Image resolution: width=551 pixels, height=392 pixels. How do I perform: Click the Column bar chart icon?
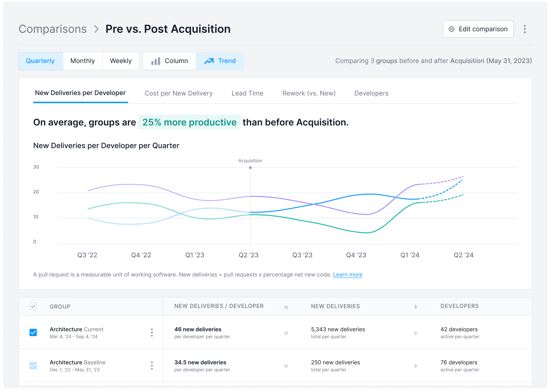[x=156, y=61]
